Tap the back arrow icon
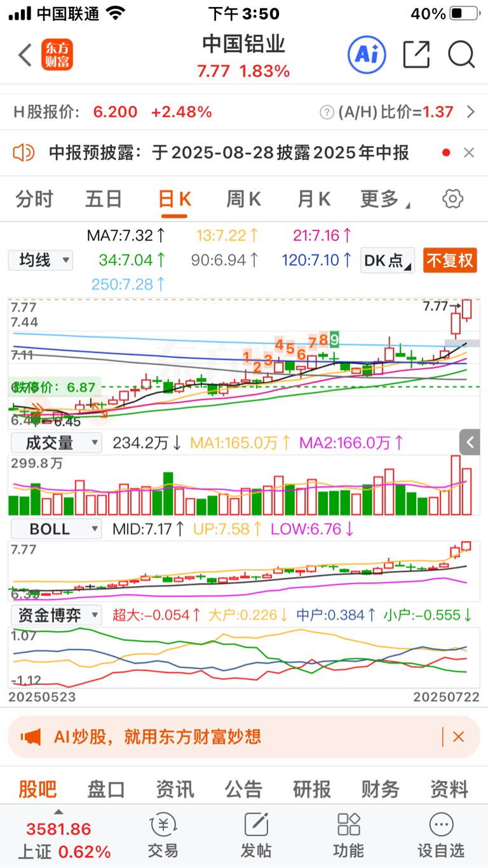Viewport: 488px width, 868px height. (25, 55)
